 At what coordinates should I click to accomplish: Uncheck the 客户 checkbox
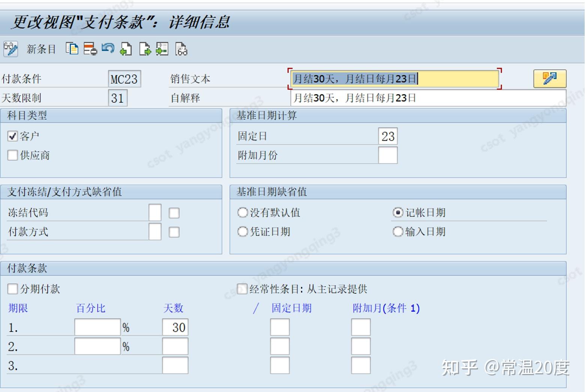click(x=12, y=136)
